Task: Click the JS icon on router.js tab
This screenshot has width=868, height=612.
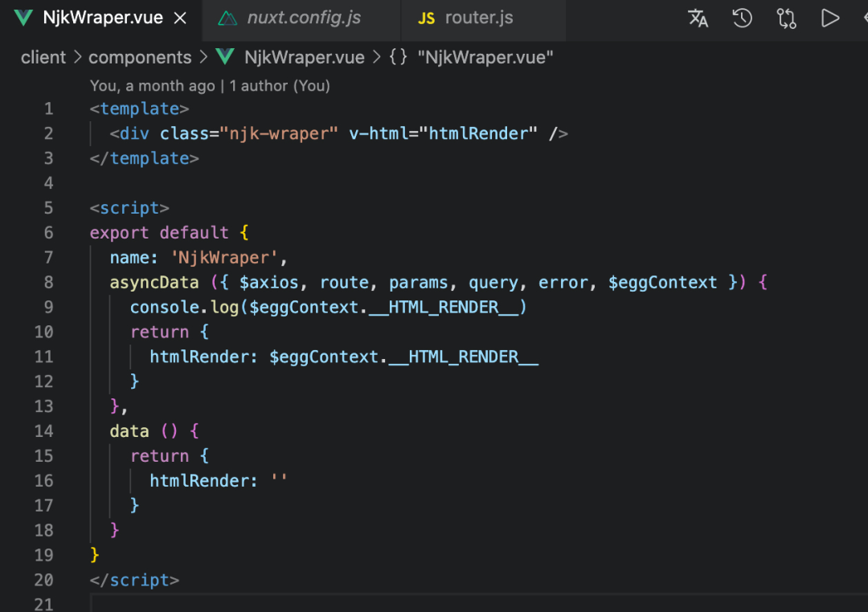Action: (x=428, y=18)
